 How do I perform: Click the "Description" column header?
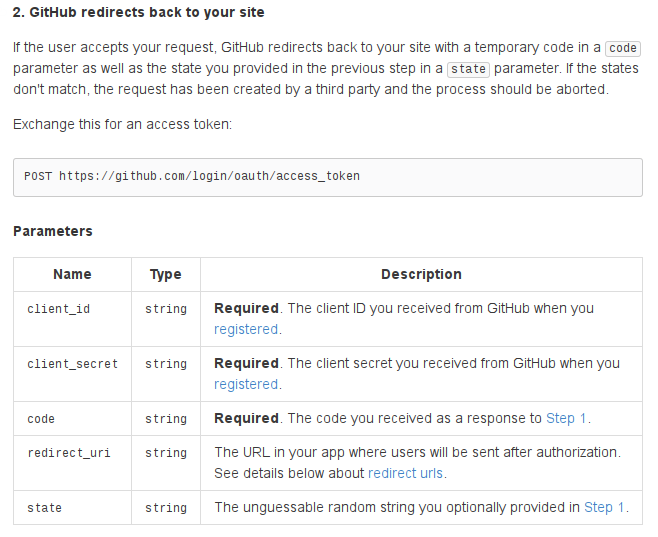point(421,274)
